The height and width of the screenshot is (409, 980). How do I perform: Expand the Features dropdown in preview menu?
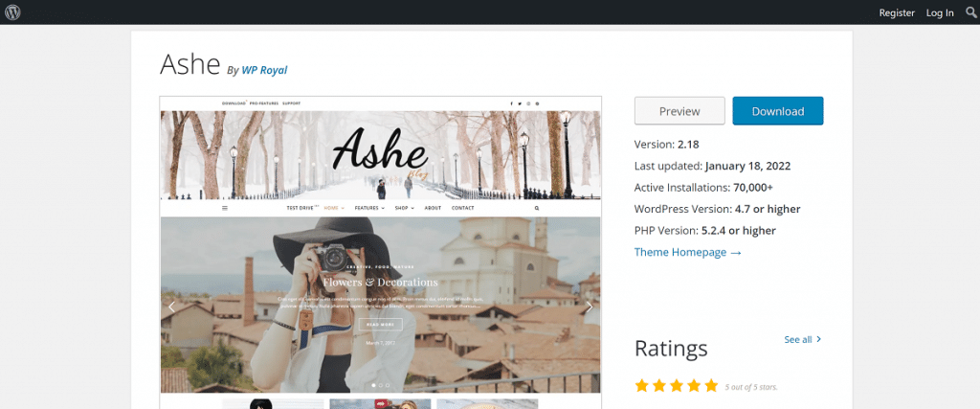pyautogui.click(x=369, y=208)
